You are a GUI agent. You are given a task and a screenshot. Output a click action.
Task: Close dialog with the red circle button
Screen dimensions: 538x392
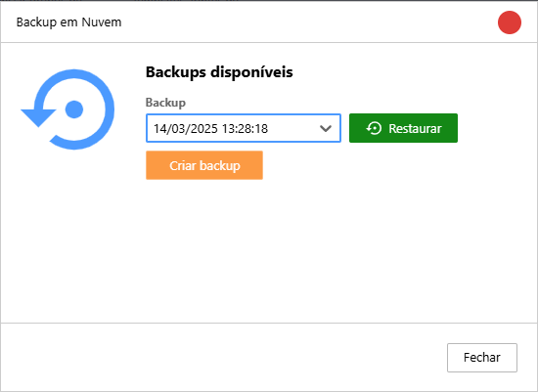(x=510, y=22)
